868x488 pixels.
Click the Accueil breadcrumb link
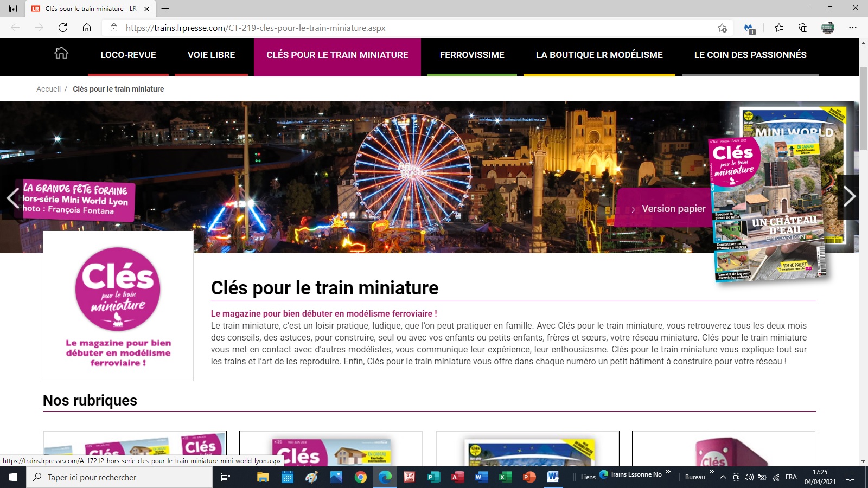(48, 89)
